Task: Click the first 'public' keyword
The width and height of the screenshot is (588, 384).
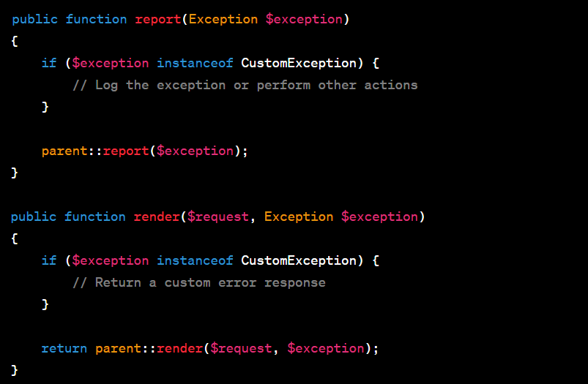Action: point(35,20)
